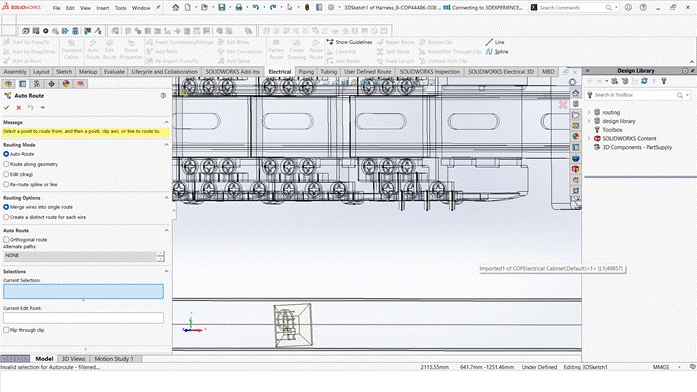Open Search Commands dropdown arrow

(616, 8)
